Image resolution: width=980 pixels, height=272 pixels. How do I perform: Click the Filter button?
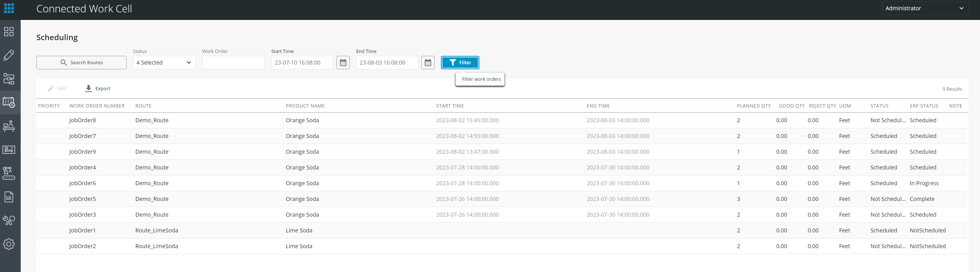[459, 62]
